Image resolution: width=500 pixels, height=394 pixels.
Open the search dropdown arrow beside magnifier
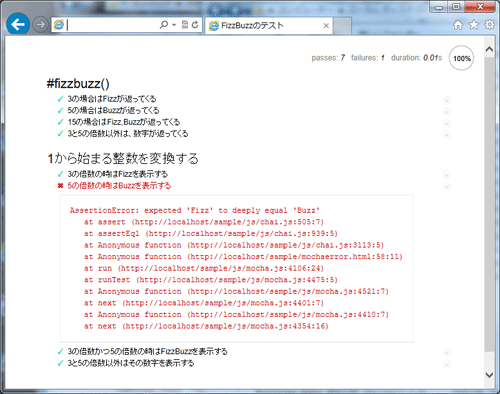[x=174, y=25]
